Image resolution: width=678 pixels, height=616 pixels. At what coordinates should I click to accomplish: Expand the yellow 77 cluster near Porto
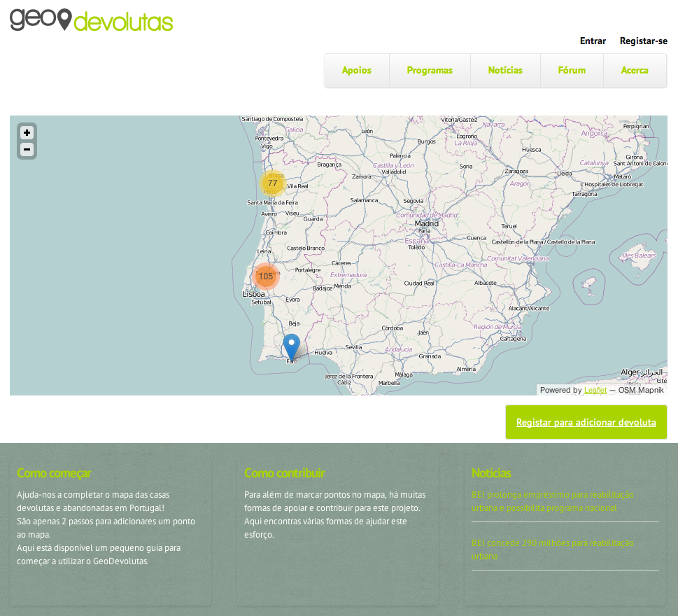point(272,183)
